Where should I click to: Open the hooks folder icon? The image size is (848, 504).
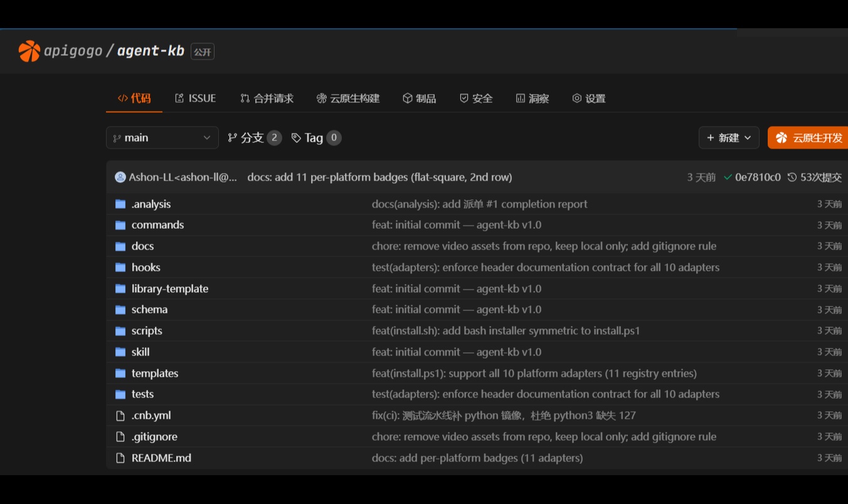[x=120, y=267]
